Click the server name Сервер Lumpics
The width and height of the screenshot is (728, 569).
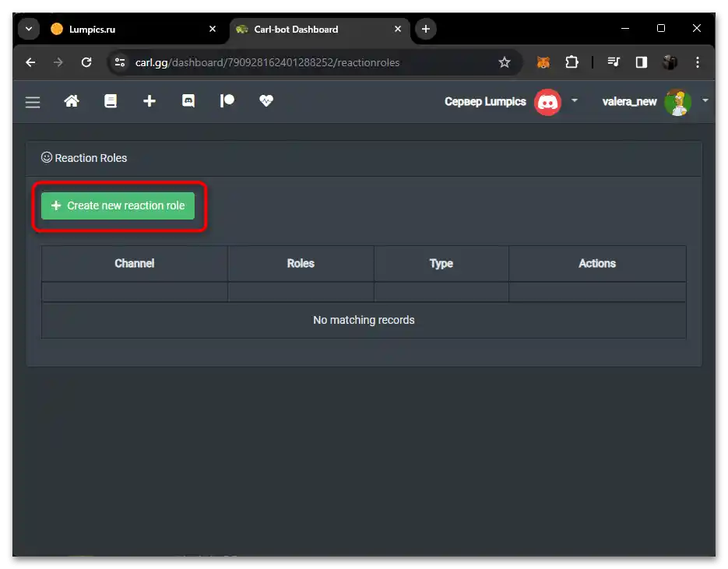[485, 102]
